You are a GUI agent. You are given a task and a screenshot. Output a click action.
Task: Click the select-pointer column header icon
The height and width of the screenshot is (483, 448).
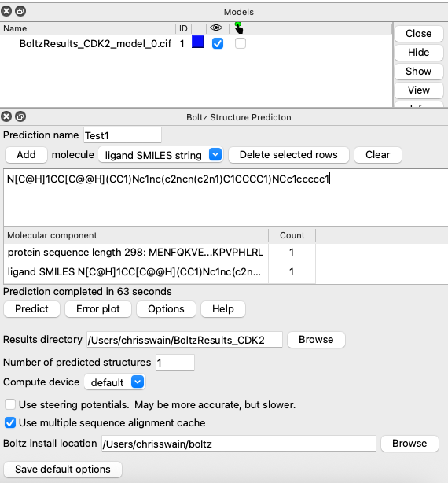238,28
